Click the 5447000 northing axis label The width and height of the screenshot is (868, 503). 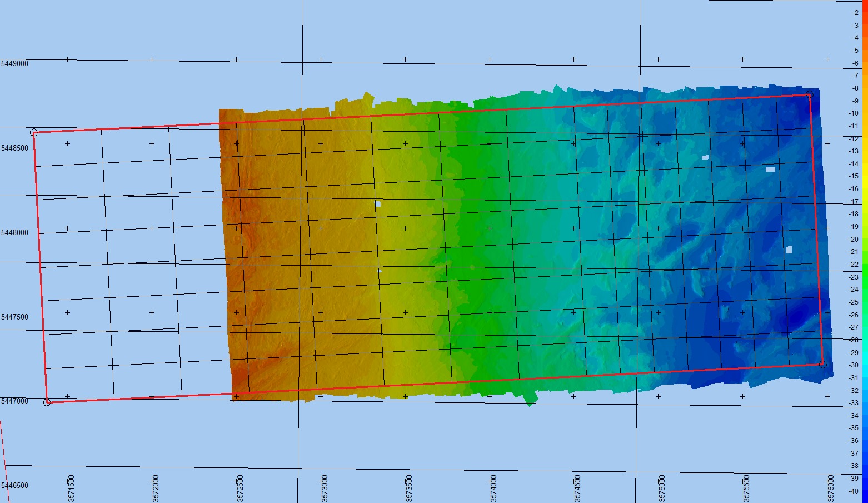point(14,401)
